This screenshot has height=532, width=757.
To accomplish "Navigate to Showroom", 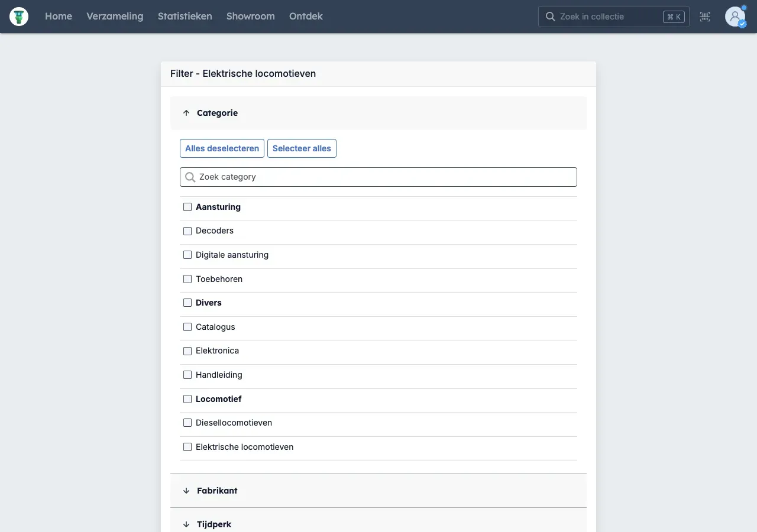I will pyautogui.click(x=251, y=17).
